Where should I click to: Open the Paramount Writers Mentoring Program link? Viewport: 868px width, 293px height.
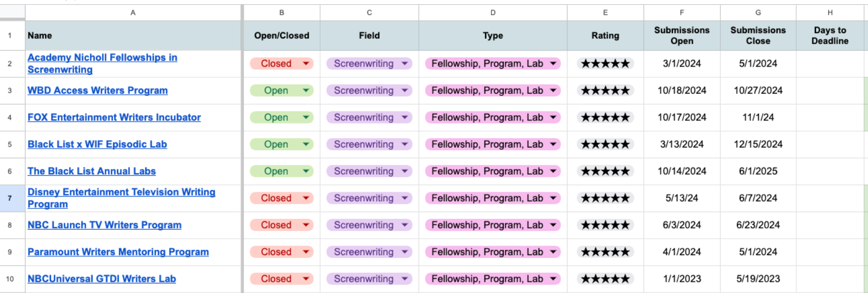[118, 252]
